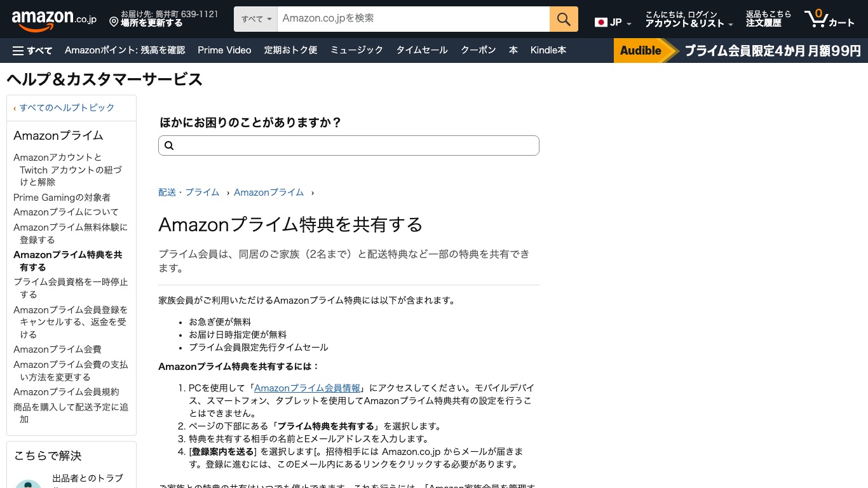868x488 pixels.
Task: Expand the アカウント＆リスト dropdown
Action: (x=689, y=19)
